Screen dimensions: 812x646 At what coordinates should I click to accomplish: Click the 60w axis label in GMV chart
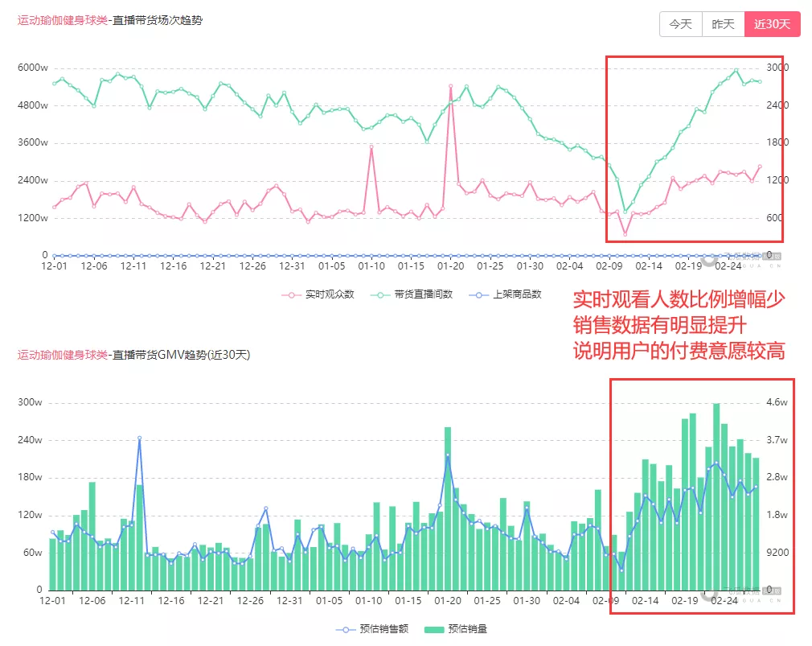click(x=33, y=553)
